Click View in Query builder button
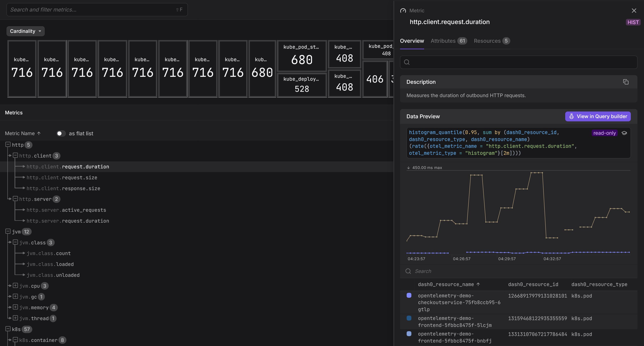Image resolution: width=644 pixels, height=346 pixels. click(598, 116)
